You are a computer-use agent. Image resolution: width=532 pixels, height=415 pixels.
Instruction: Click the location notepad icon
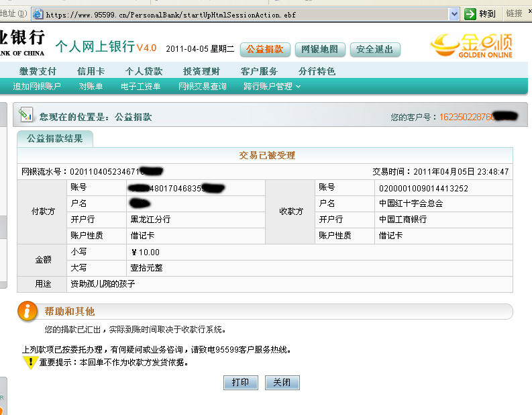26,116
